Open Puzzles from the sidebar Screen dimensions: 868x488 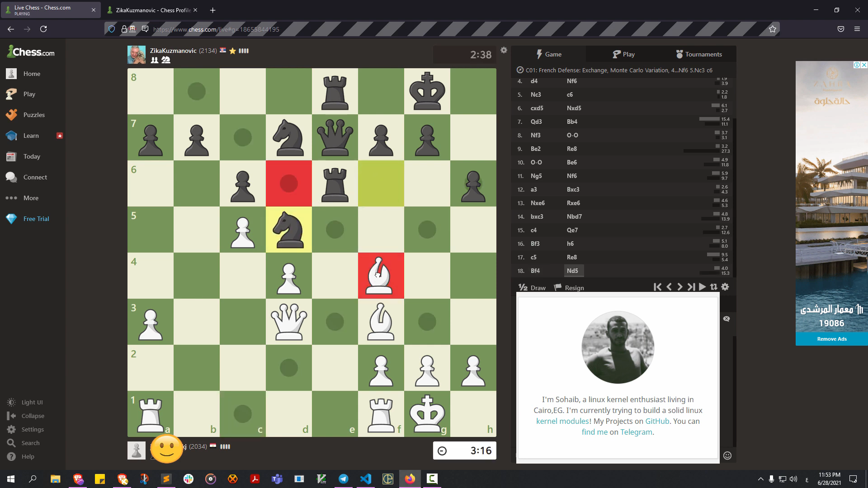34,115
